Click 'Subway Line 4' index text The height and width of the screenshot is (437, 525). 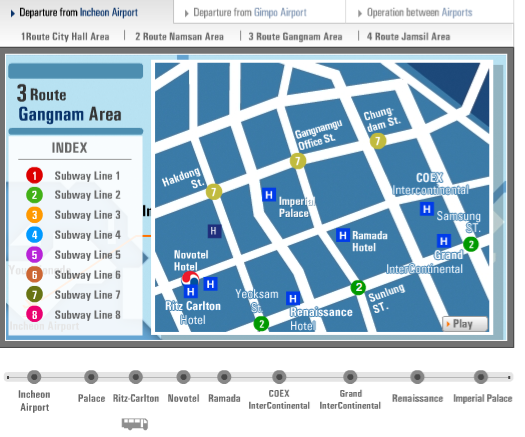point(87,235)
